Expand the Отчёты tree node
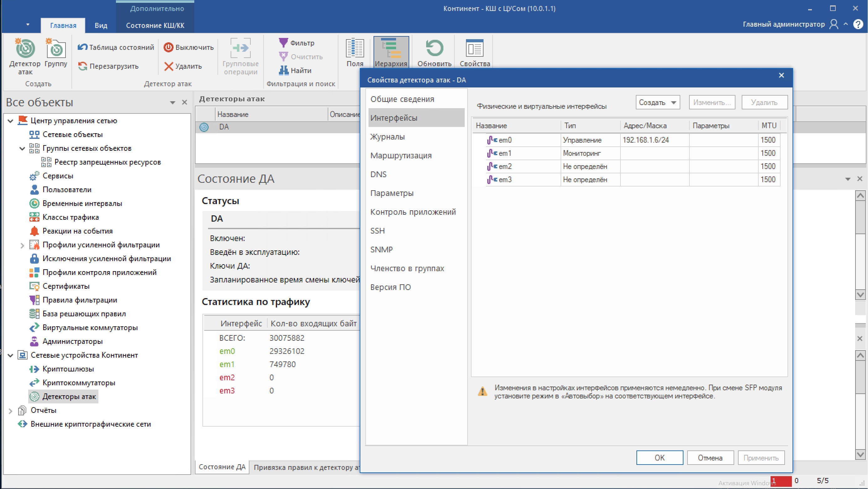868x489 pixels. 10,411
